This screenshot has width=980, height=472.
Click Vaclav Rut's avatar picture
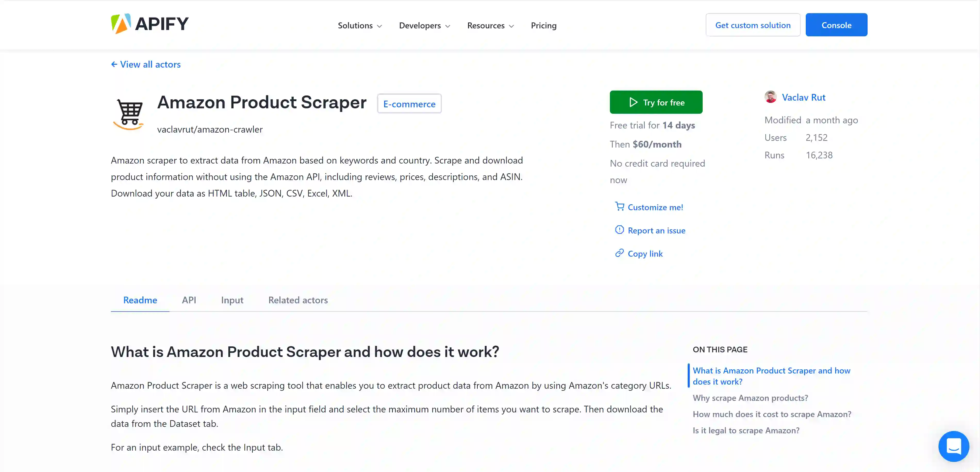[x=770, y=97]
